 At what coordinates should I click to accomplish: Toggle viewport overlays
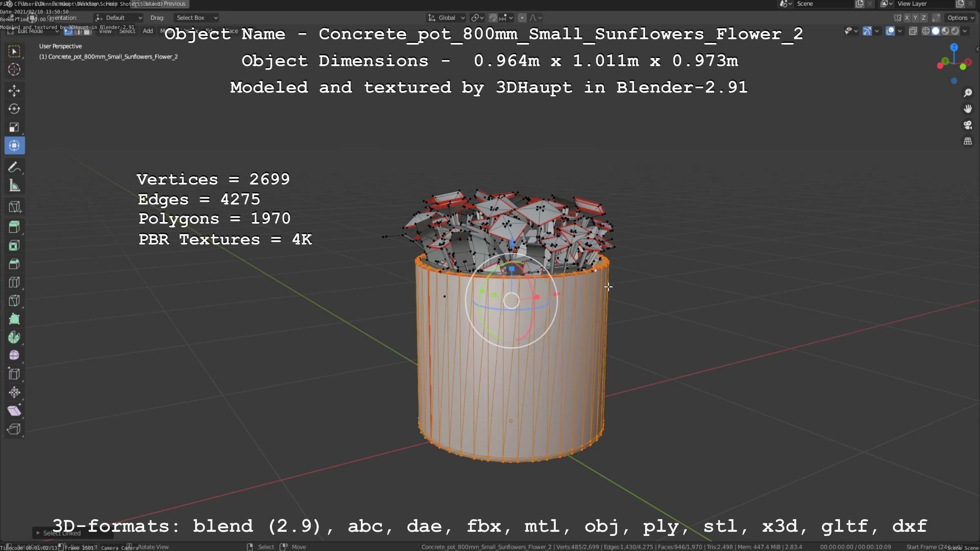tap(890, 31)
